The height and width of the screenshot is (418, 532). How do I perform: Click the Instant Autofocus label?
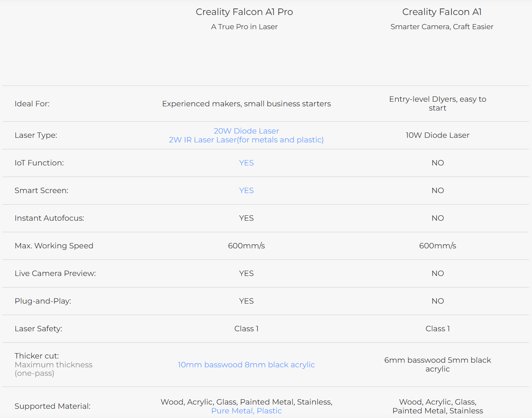tap(49, 218)
